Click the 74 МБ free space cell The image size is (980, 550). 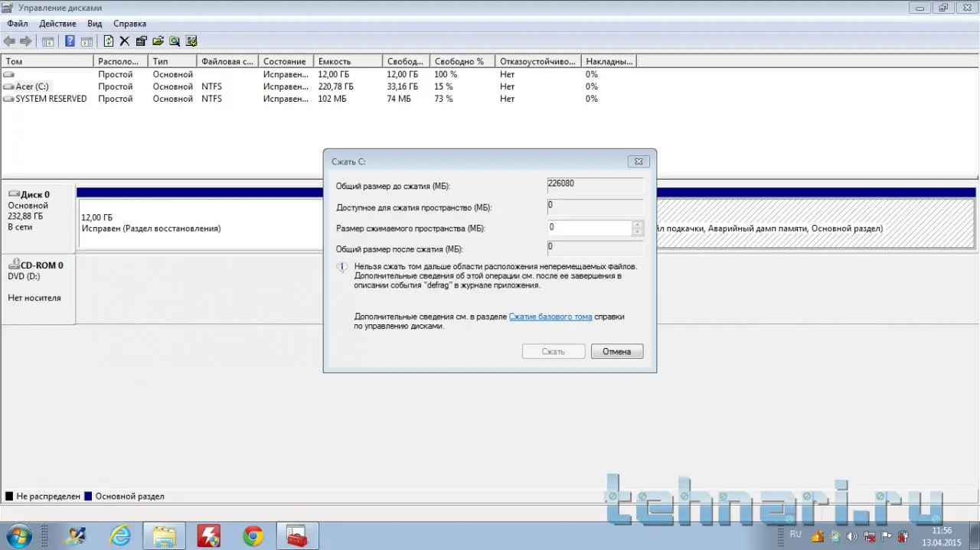tap(399, 99)
